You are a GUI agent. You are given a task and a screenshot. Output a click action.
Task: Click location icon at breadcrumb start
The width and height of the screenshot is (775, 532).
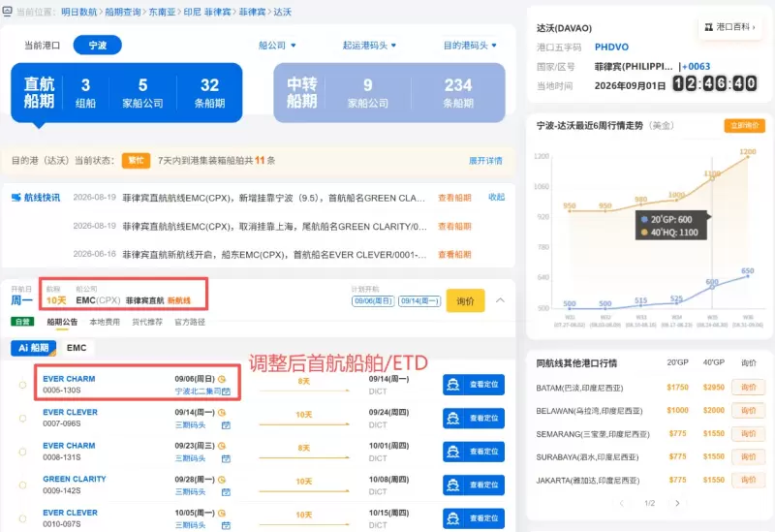pos(8,11)
